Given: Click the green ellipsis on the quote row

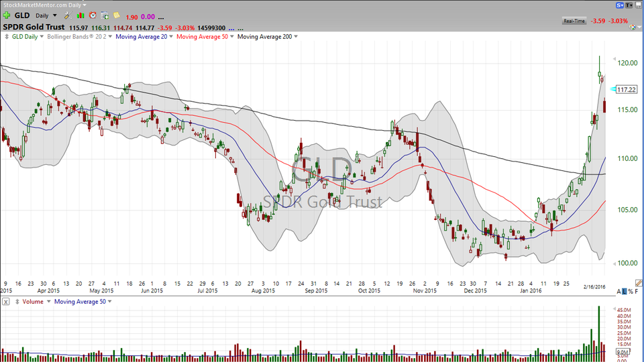Looking at the screenshot, I should coord(241,28).
